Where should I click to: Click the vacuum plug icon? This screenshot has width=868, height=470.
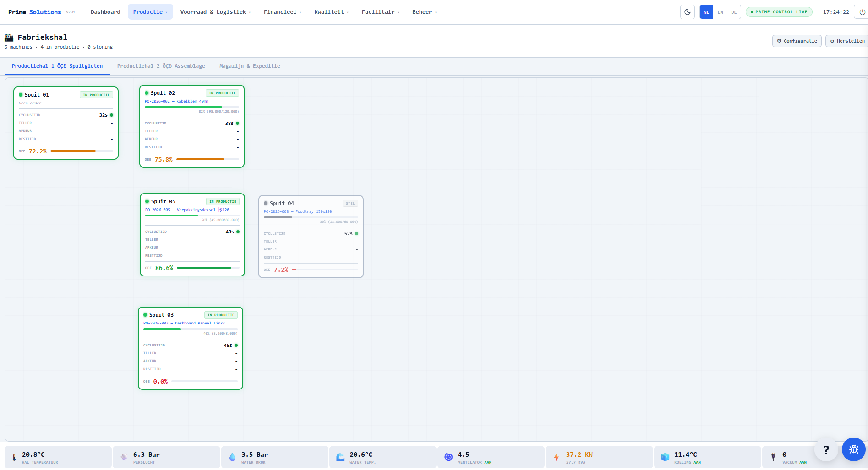[773, 457]
